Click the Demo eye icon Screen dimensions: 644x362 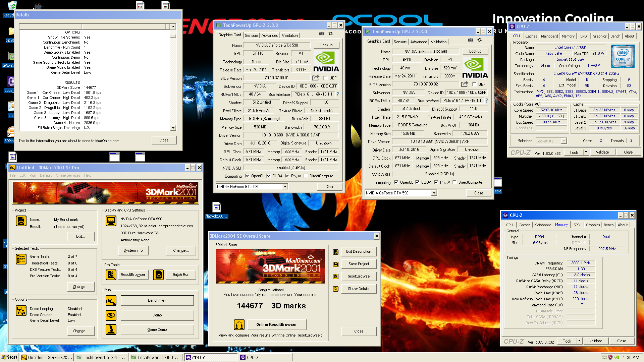(111, 315)
